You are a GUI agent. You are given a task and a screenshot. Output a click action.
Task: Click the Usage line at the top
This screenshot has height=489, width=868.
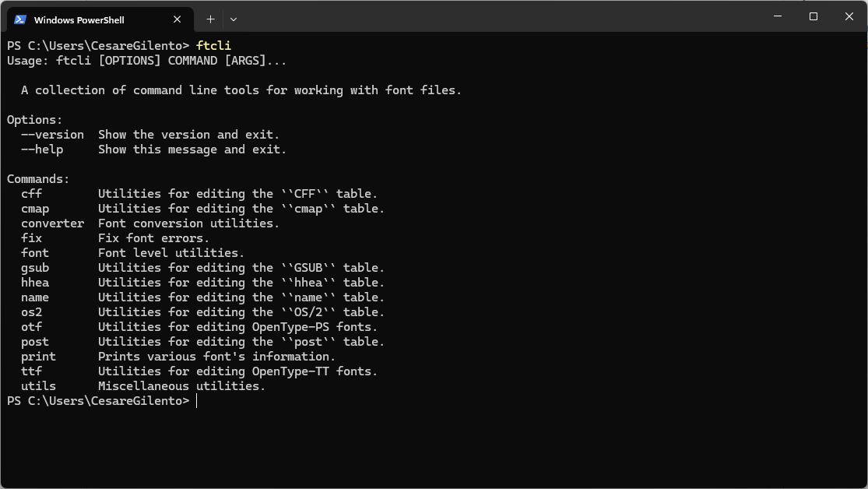146,61
